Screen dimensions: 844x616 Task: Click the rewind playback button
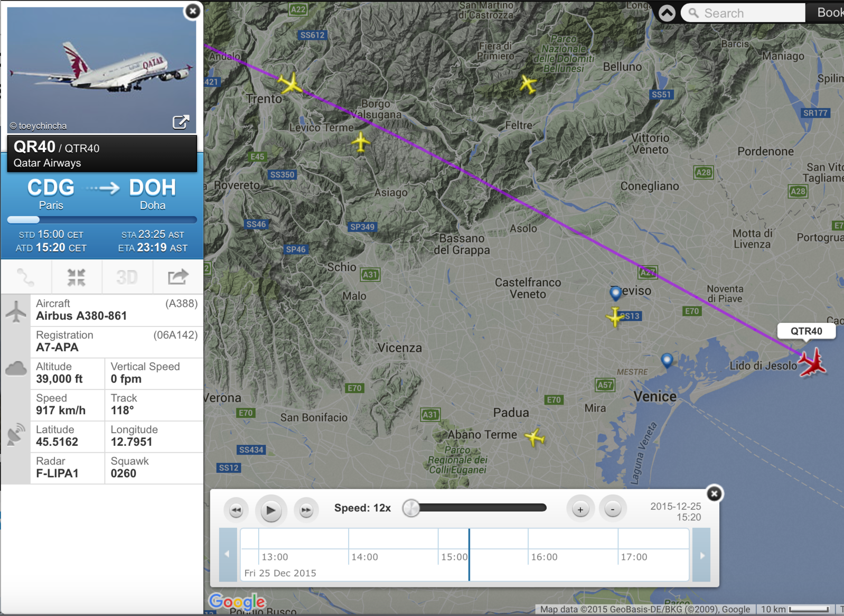click(236, 510)
